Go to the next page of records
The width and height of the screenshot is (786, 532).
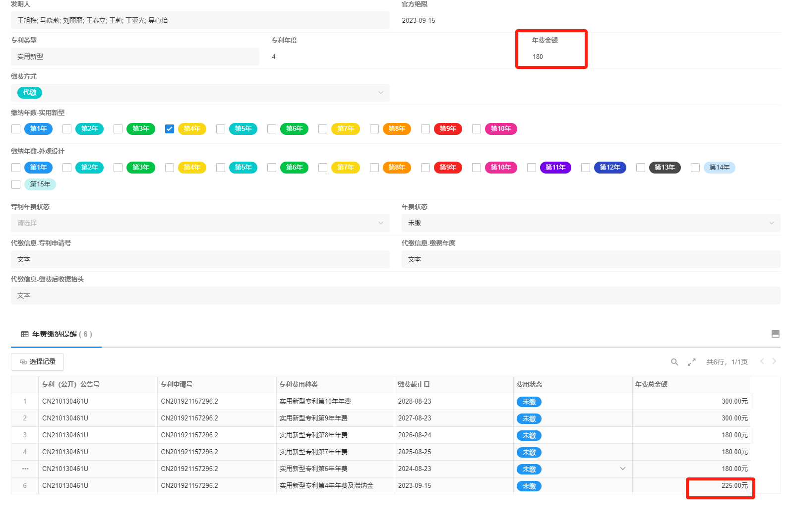pos(774,361)
